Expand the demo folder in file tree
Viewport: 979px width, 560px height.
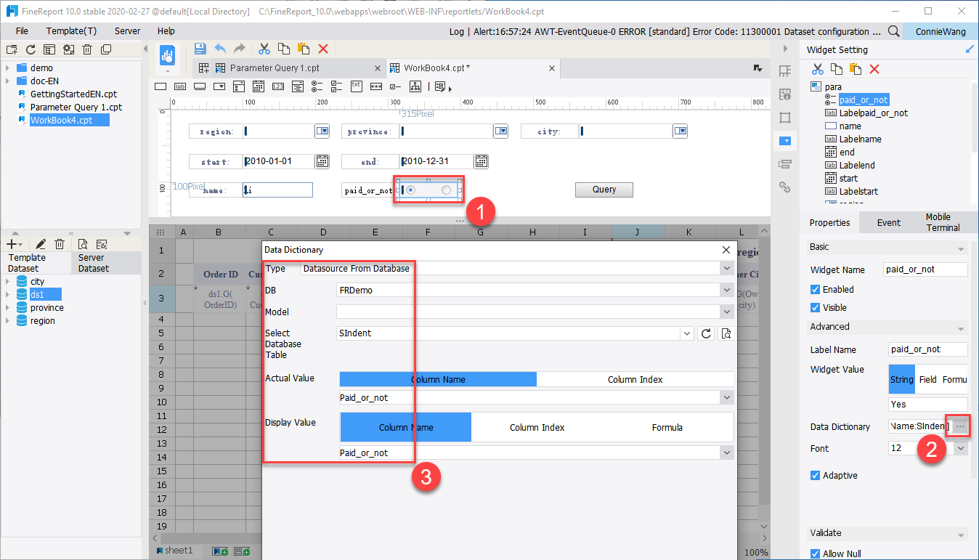pyautogui.click(x=7, y=68)
